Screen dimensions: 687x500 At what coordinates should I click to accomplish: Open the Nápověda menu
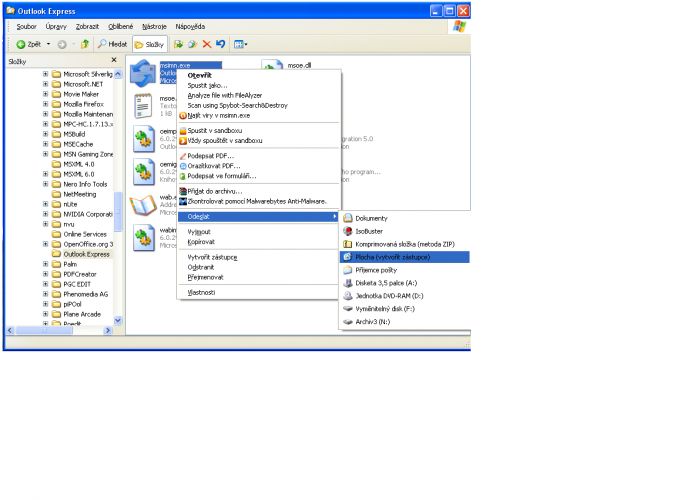click(x=190, y=27)
